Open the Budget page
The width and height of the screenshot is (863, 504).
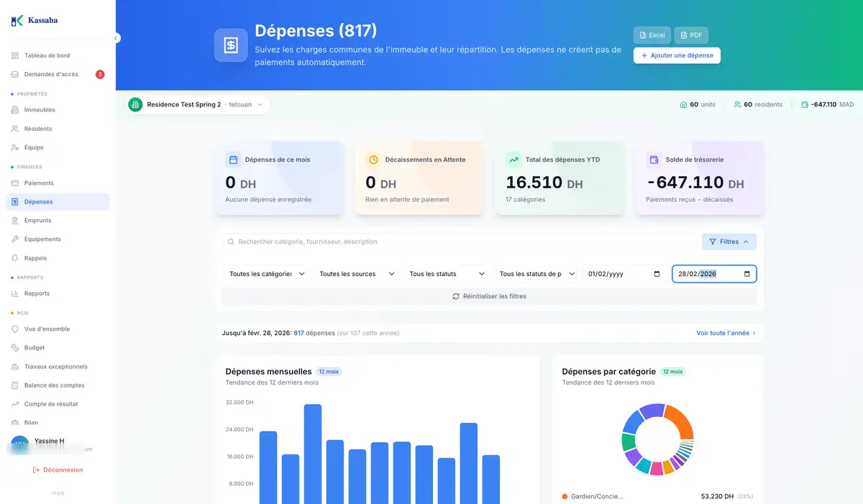tap(58, 348)
